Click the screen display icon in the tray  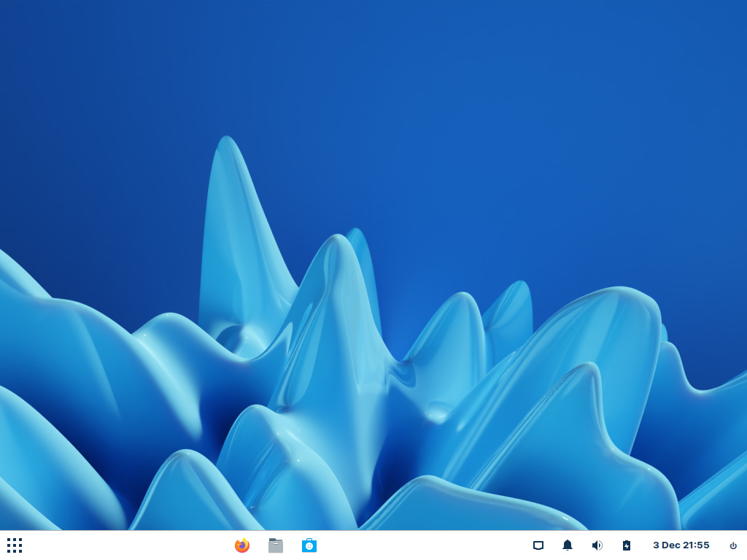click(x=538, y=545)
